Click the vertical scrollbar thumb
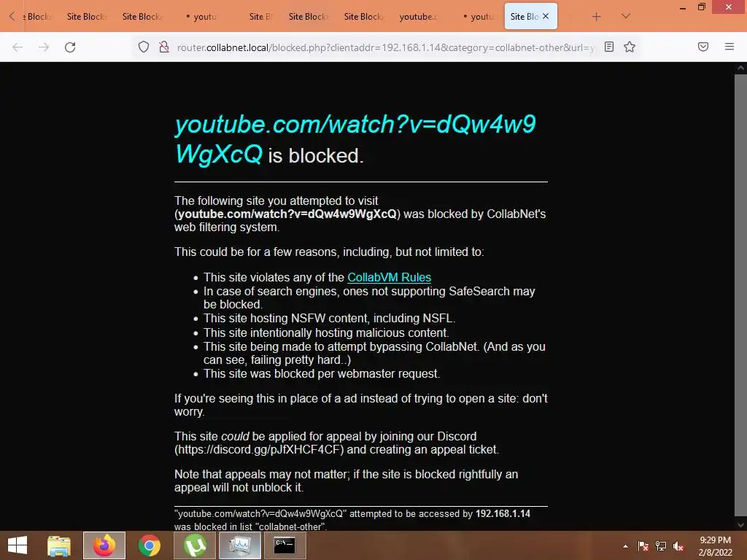 (x=740, y=295)
